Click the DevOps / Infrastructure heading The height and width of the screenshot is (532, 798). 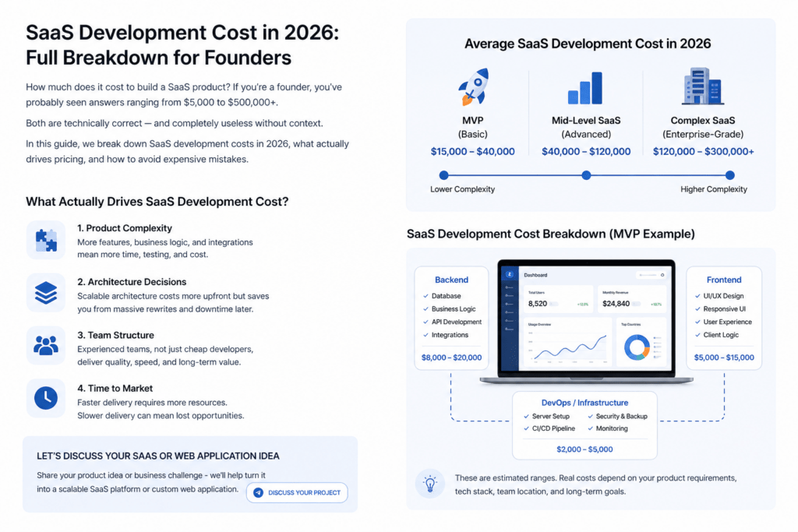[x=584, y=403]
